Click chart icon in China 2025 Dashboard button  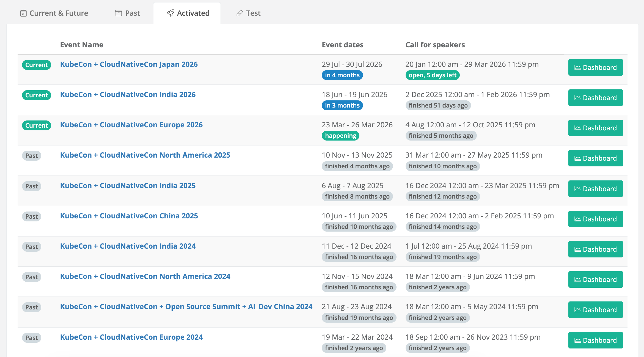click(x=577, y=219)
